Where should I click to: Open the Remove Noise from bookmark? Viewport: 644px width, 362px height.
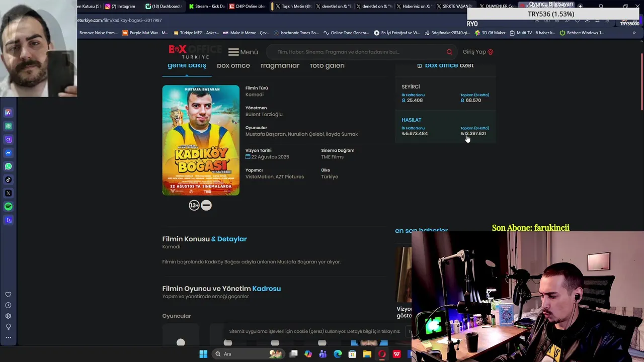(x=98, y=33)
